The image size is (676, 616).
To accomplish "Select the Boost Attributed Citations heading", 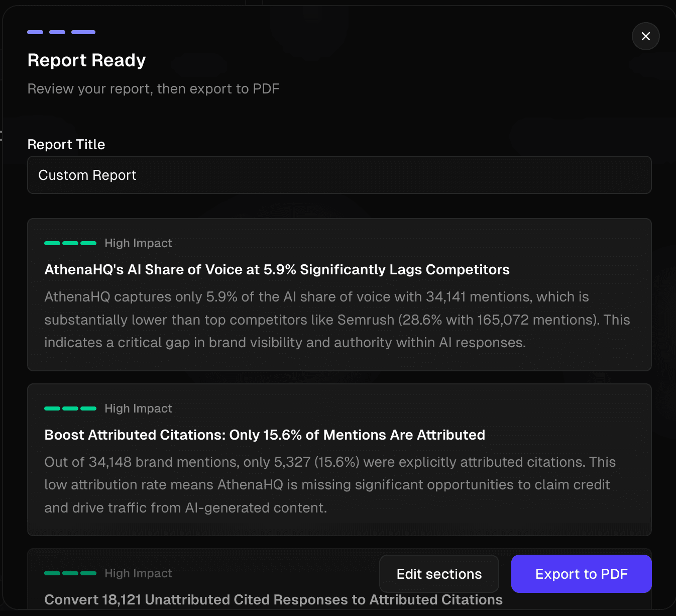I will click(x=265, y=435).
